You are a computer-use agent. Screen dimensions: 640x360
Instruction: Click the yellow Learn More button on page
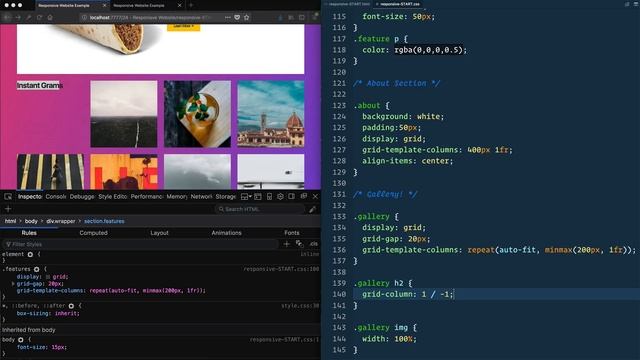(184, 27)
